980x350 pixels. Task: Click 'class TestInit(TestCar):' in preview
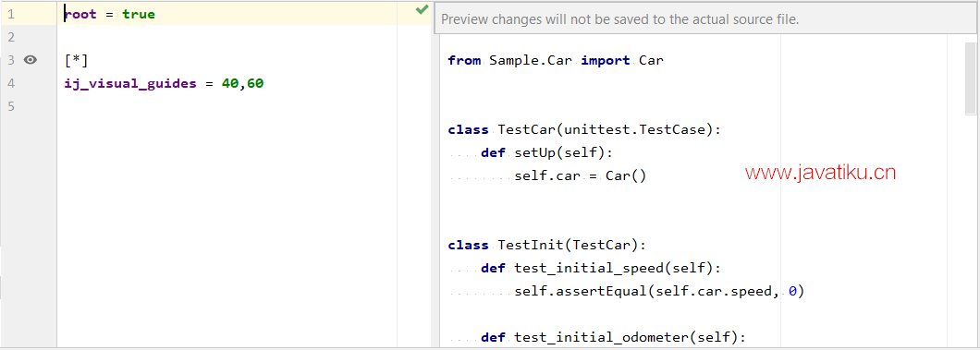(x=547, y=246)
